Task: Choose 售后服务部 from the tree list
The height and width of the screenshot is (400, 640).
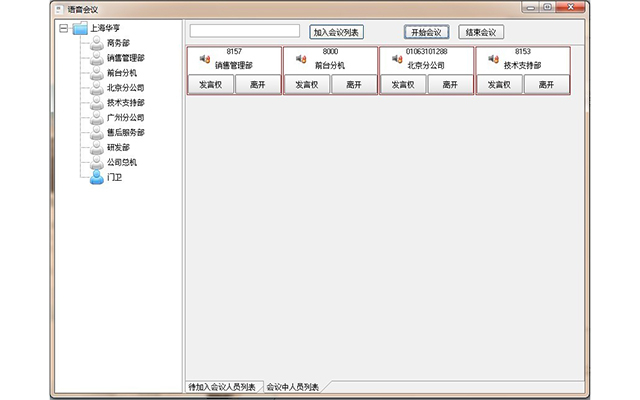Action: (x=126, y=132)
